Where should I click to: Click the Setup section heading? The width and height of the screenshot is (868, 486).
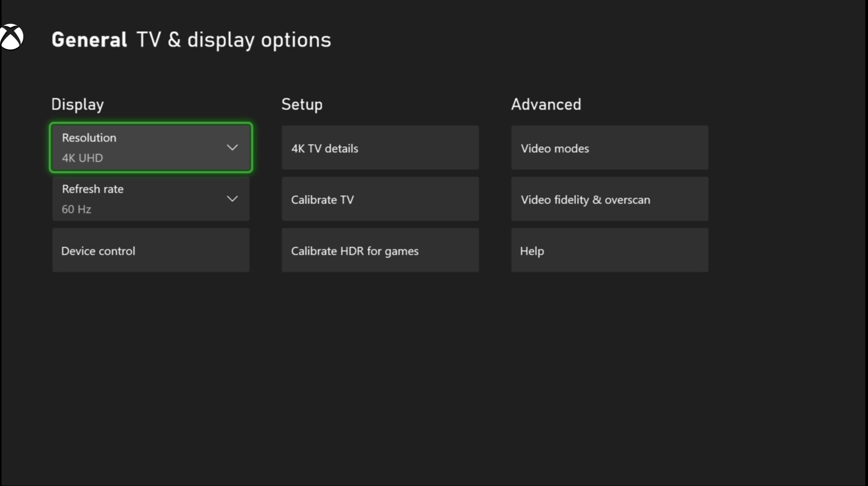302,104
